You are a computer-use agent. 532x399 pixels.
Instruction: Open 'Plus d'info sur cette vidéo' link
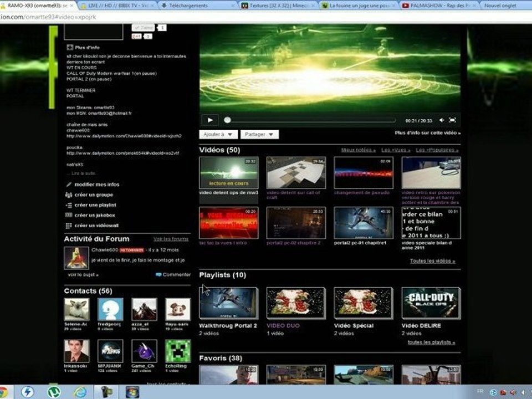tap(427, 133)
